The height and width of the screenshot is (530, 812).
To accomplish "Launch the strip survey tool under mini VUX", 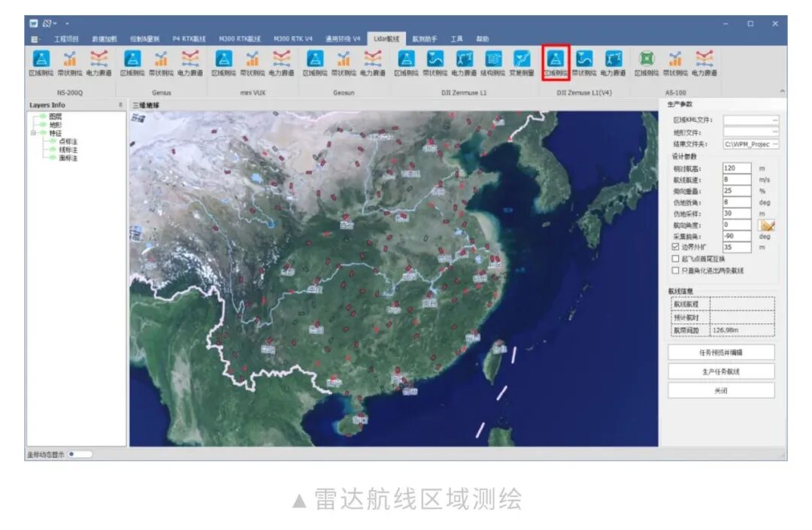I will coord(252,63).
